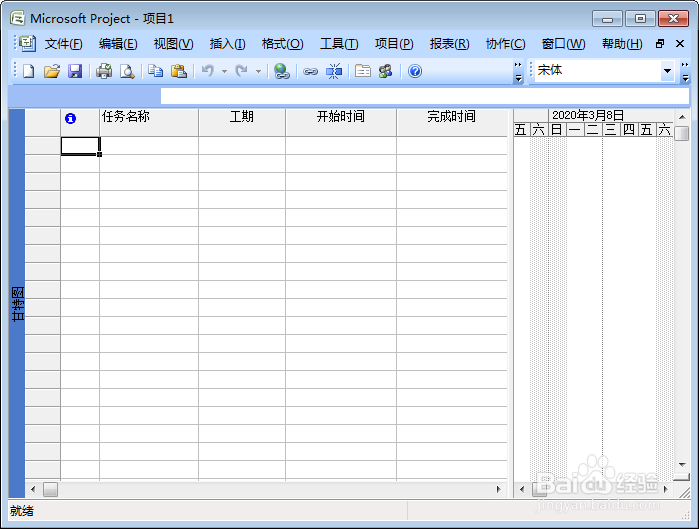Select the active indicator cell in row one
The width and height of the screenshot is (699, 529).
(80, 146)
